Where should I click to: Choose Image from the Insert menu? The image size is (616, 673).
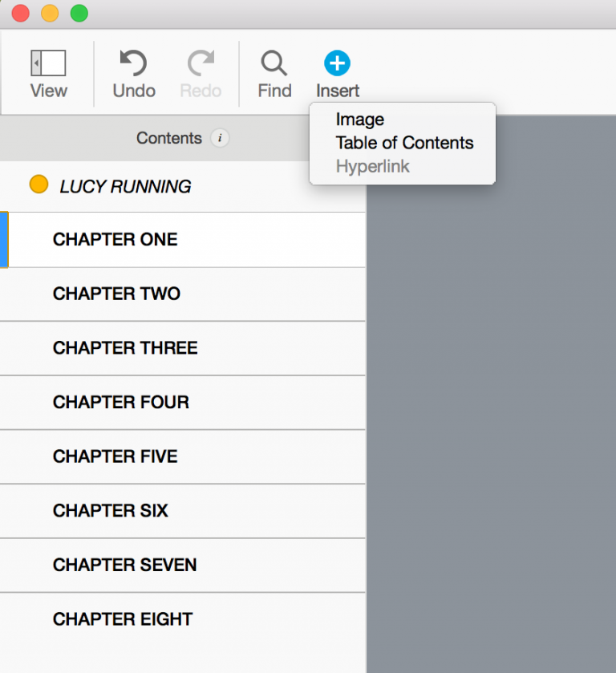tap(359, 119)
